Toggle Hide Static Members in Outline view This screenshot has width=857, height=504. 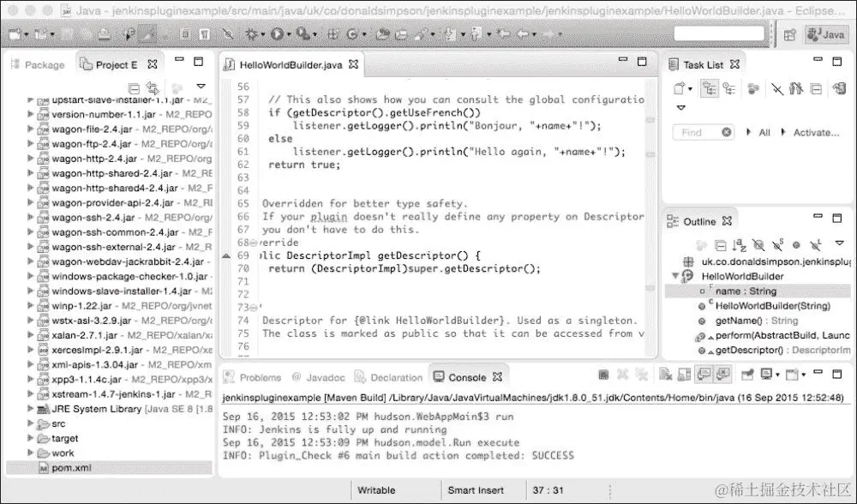777,245
